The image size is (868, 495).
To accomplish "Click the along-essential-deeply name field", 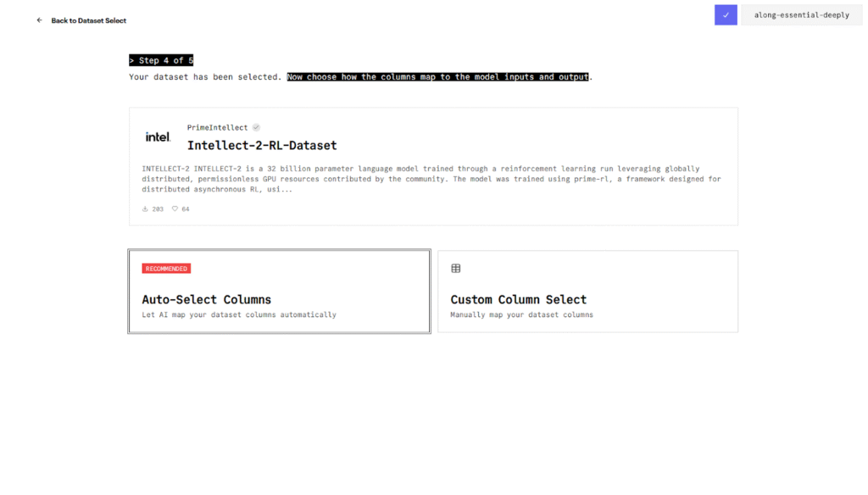I will 801,15.
